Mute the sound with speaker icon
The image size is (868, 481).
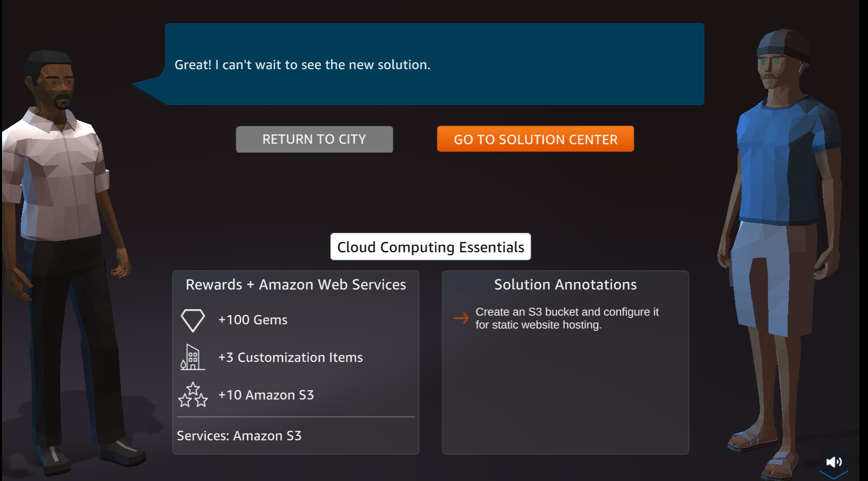[834, 462]
